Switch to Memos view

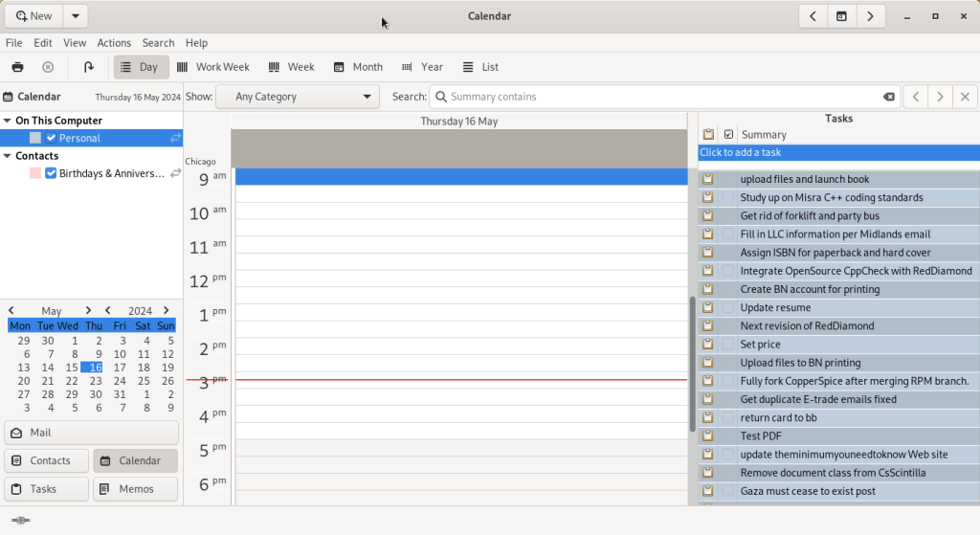click(135, 489)
